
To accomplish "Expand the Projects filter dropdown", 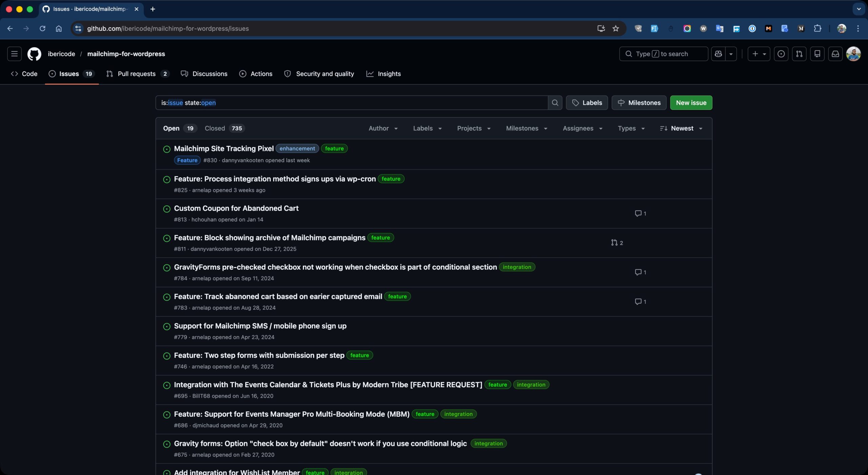I will (x=474, y=128).
